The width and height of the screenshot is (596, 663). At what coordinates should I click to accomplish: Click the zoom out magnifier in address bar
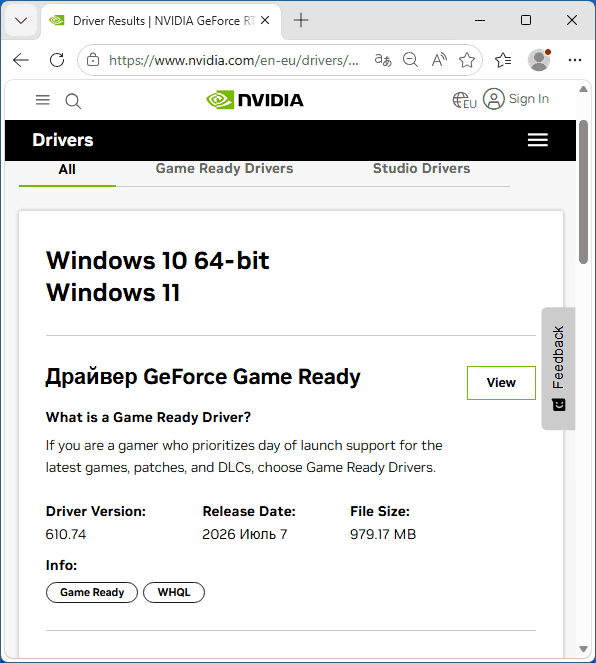[x=410, y=60]
